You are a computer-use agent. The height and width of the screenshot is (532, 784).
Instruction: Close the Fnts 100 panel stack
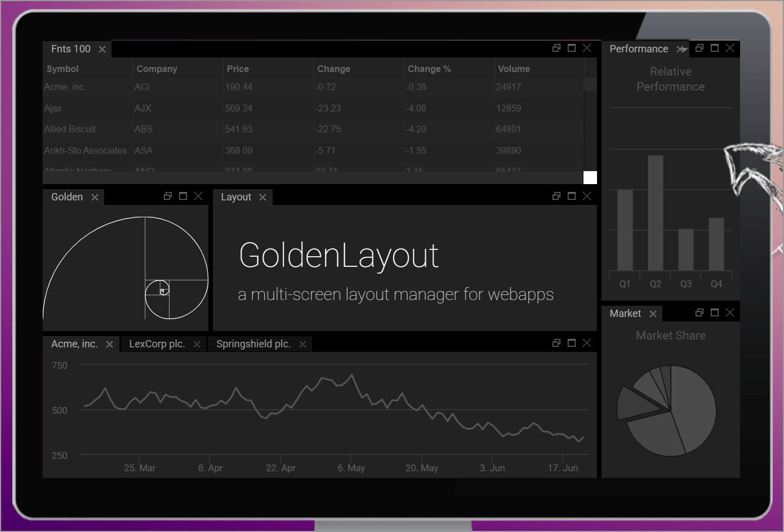pyautogui.click(x=587, y=48)
